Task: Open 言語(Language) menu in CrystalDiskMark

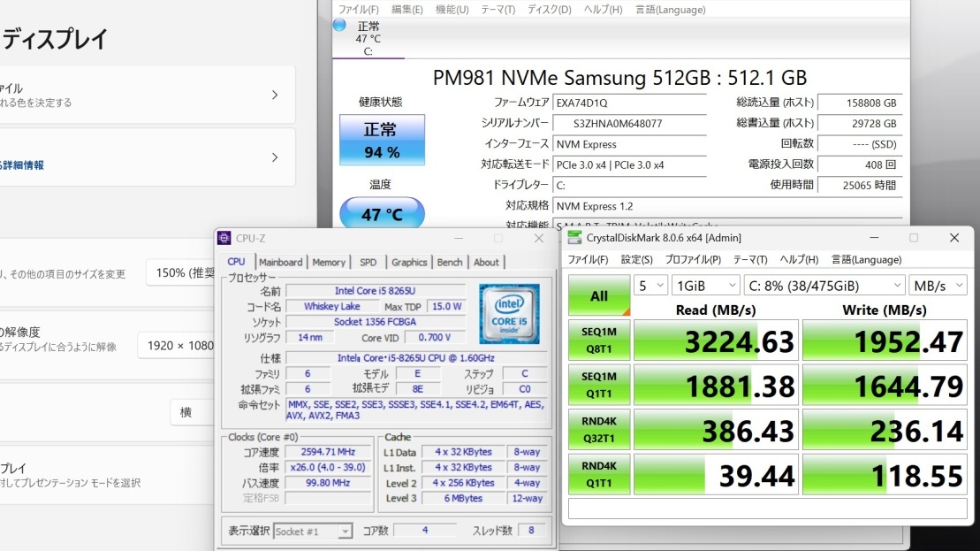Action: pyautogui.click(x=866, y=259)
